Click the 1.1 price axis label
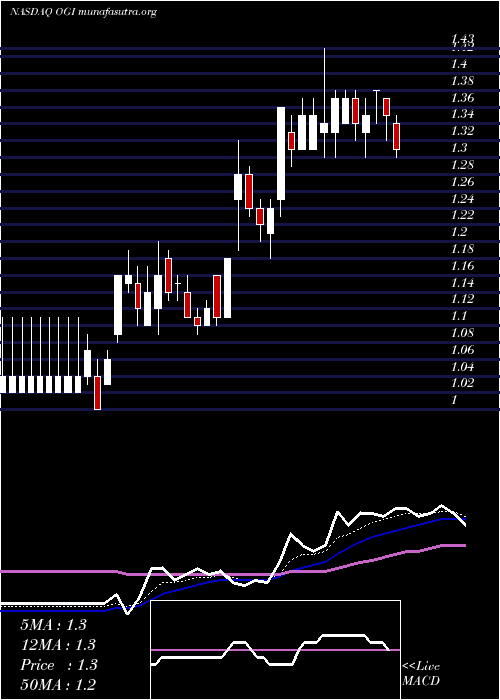This screenshot has height=700, width=500. point(459,316)
